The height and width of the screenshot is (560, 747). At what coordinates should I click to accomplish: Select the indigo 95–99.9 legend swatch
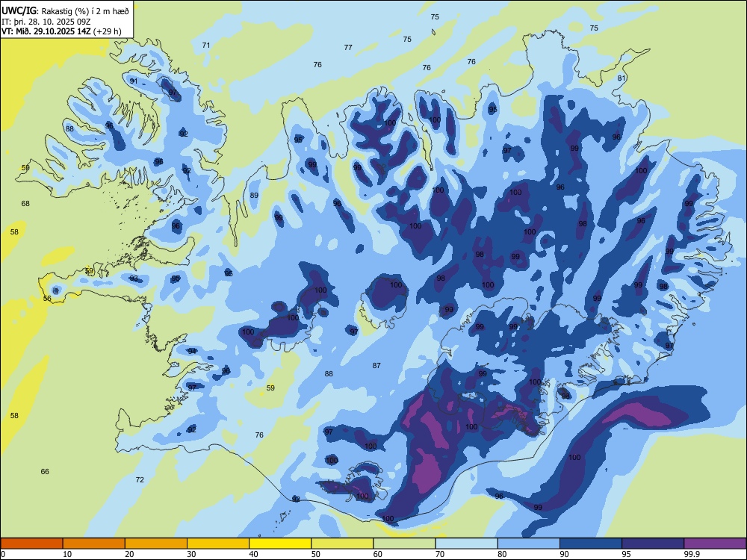coord(653,544)
